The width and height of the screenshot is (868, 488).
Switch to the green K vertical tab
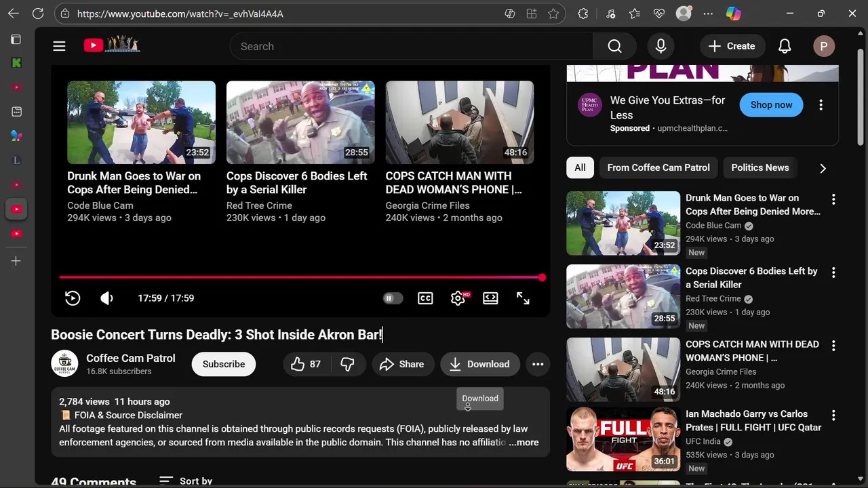pyautogui.click(x=16, y=63)
